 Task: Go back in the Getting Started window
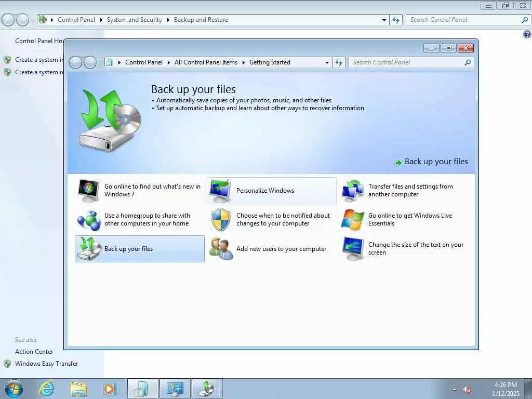[75, 62]
